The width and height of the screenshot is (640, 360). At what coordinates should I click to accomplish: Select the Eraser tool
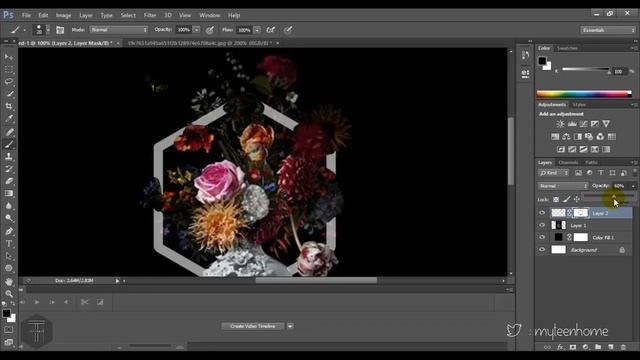pos(9,181)
